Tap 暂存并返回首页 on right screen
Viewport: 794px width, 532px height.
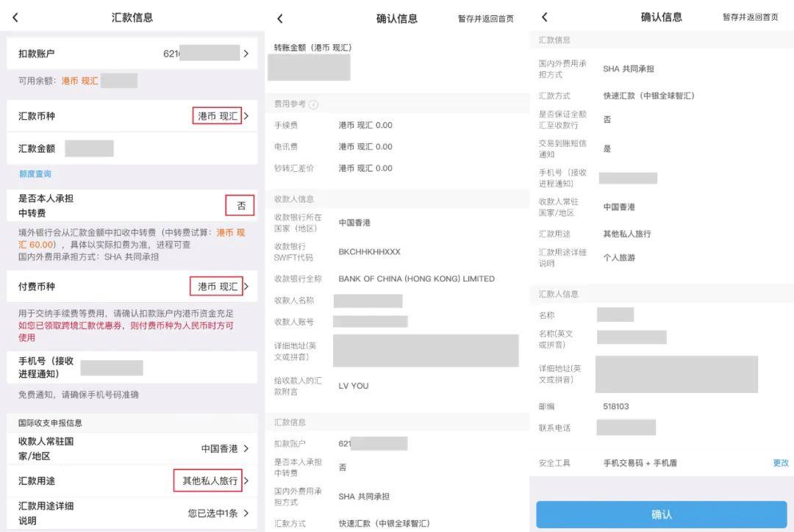750,18
